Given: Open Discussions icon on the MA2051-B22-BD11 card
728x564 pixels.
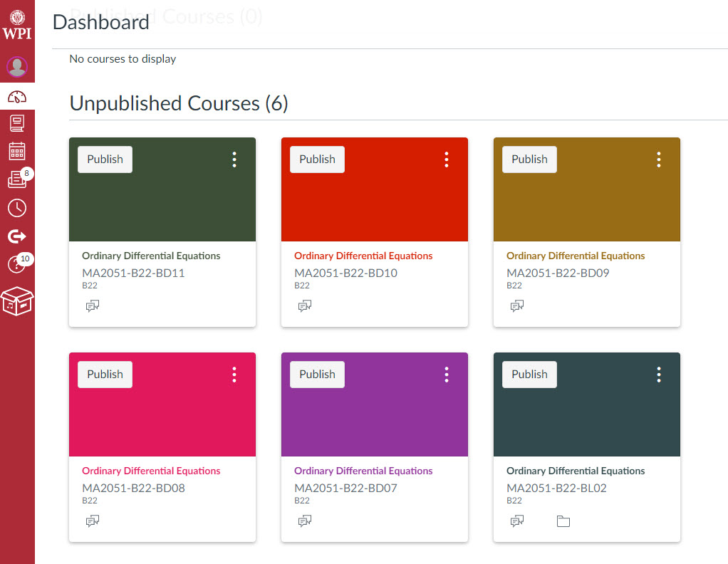Looking at the screenshot, I should click(x=93, y=306).
